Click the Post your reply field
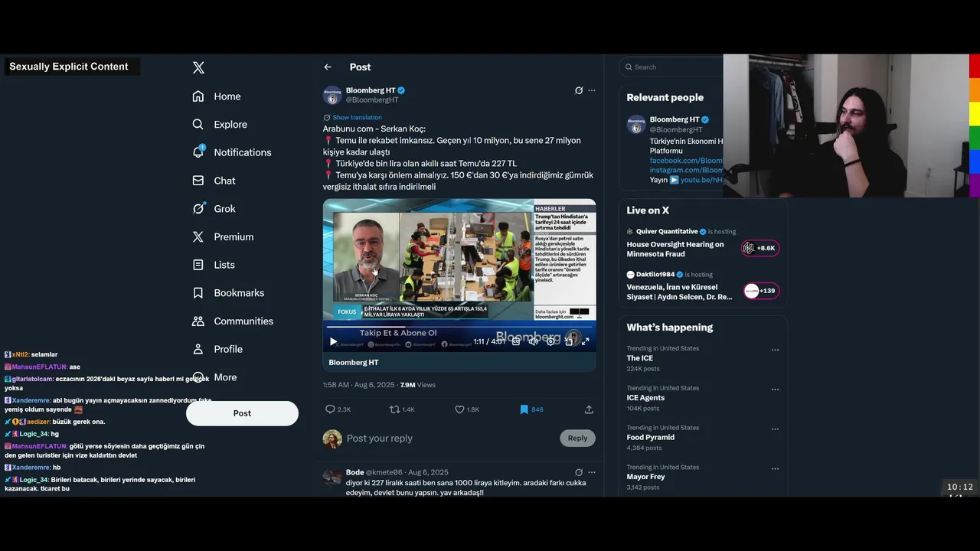980x551 pixels. pyautogui.click(x=452, y=439)
